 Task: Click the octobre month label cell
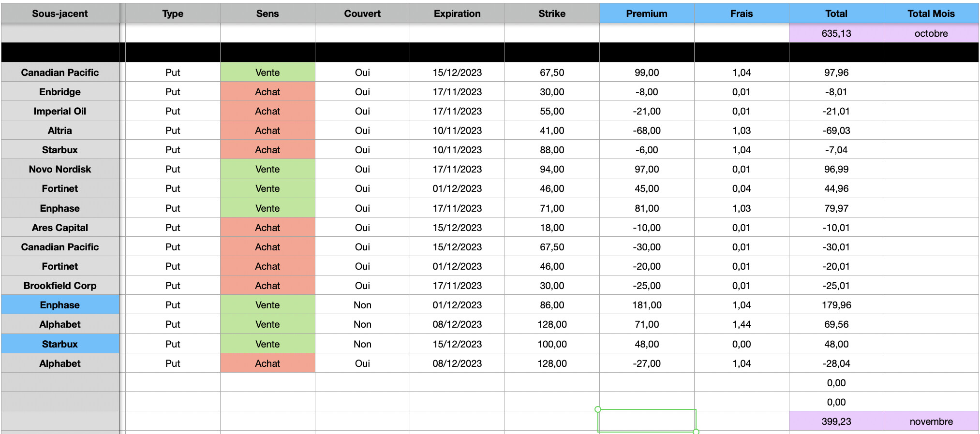[x=931, y=33]
